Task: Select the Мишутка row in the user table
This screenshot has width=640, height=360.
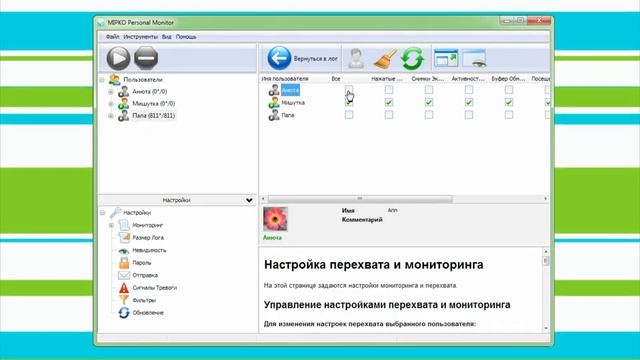Action: click(293, 103)
